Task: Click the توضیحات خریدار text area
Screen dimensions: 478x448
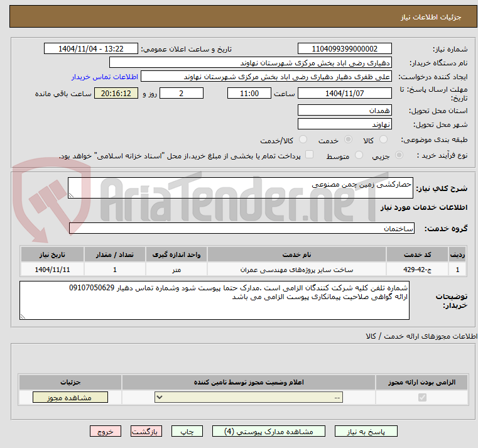Action: 214,300
